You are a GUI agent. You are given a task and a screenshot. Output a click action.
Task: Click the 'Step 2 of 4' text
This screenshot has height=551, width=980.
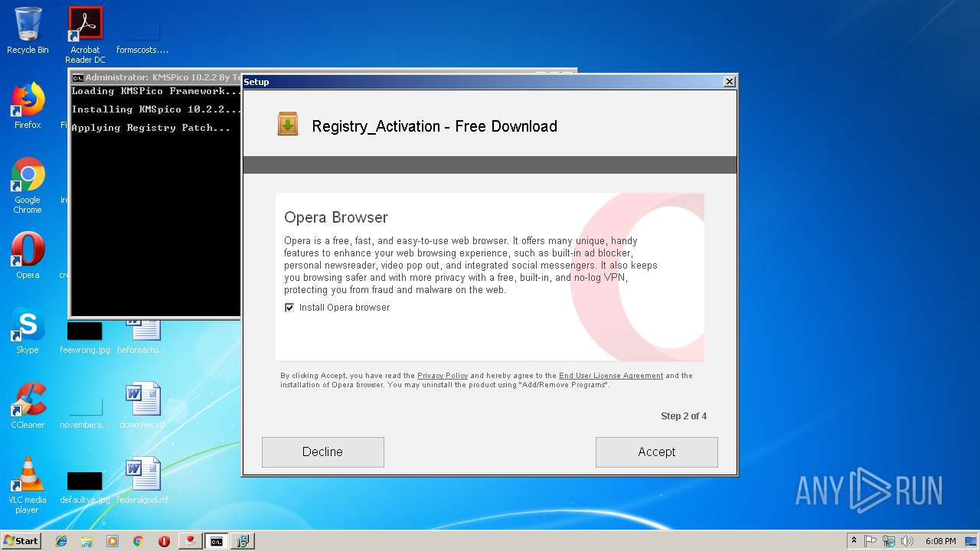coord(684,416)
